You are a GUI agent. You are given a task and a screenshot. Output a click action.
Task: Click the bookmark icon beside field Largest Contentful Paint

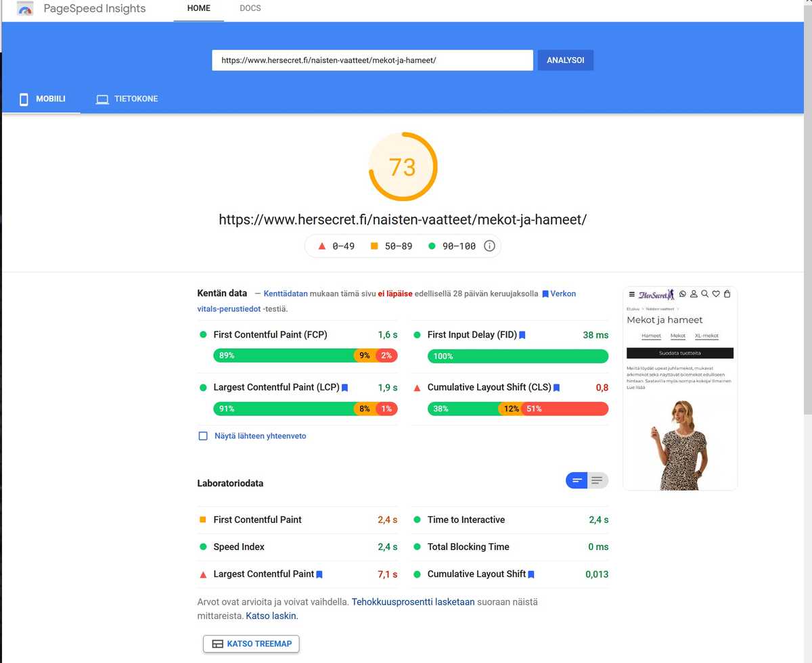pyautogui.click(x=344, y=388)
